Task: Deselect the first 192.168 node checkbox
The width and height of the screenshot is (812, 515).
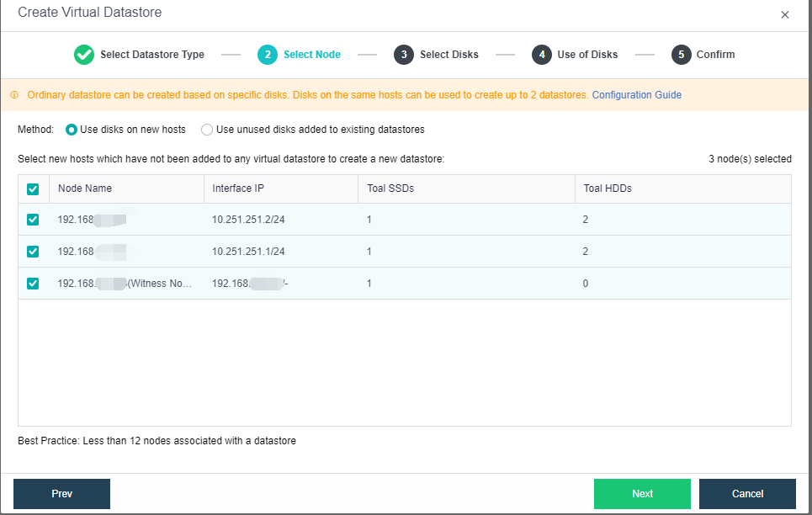Action: point(33,220)
